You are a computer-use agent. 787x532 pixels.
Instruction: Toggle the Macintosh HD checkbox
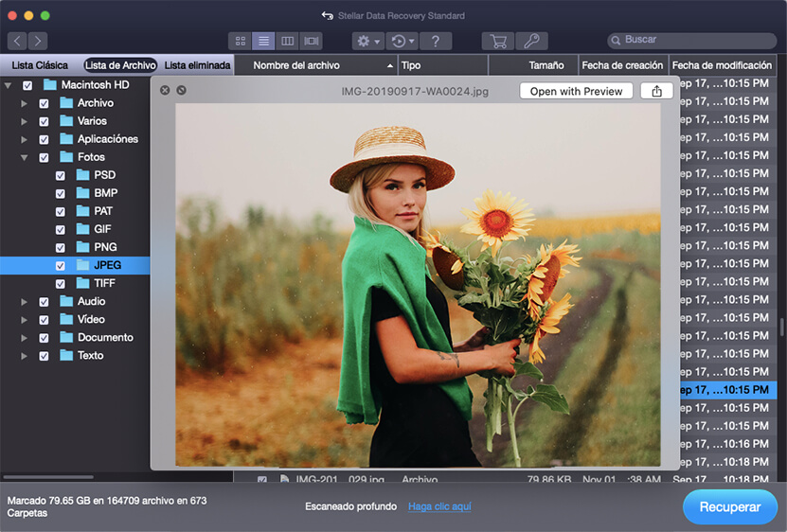pos(27,85)
